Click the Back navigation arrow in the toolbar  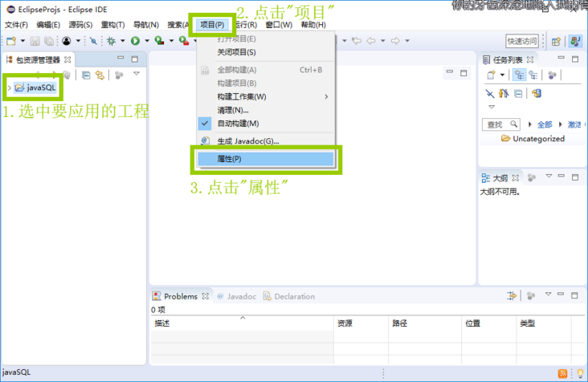pos(371,40)
